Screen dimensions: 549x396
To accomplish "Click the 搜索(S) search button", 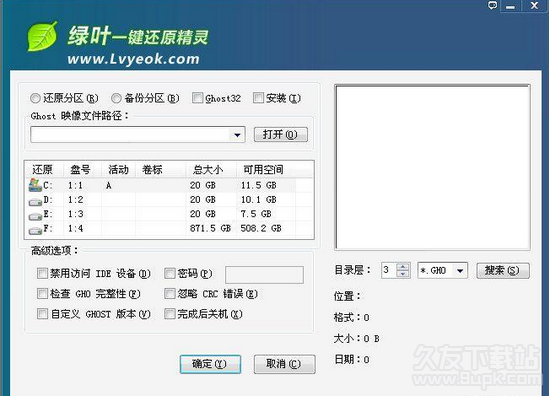I will click(x=503, y=271).
